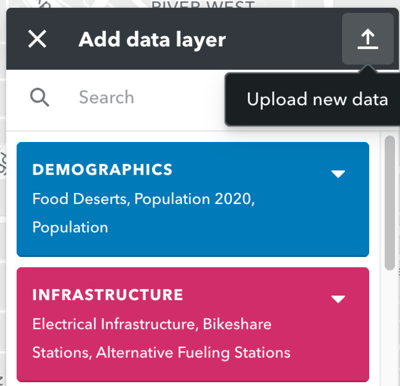Click the Population text in Demographics

[x=70, y=228]
